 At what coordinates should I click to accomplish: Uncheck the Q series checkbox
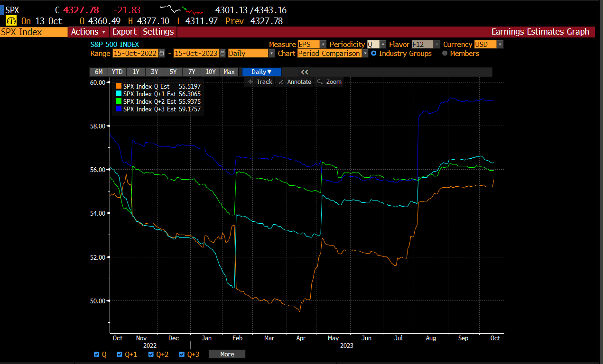coord(97,354)
